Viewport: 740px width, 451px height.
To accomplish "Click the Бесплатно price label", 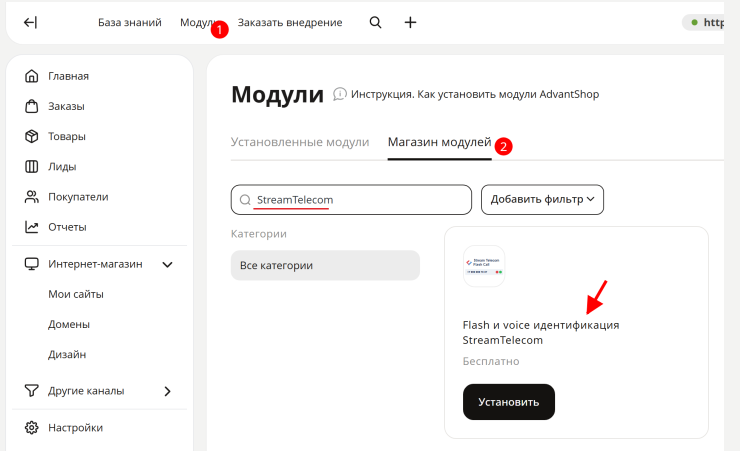I will point(491,361).
